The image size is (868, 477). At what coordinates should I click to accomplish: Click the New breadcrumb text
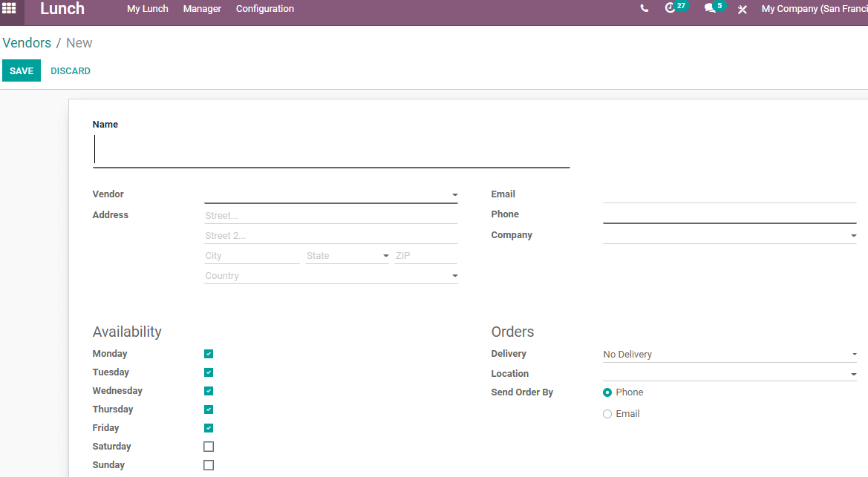point(79,42)
